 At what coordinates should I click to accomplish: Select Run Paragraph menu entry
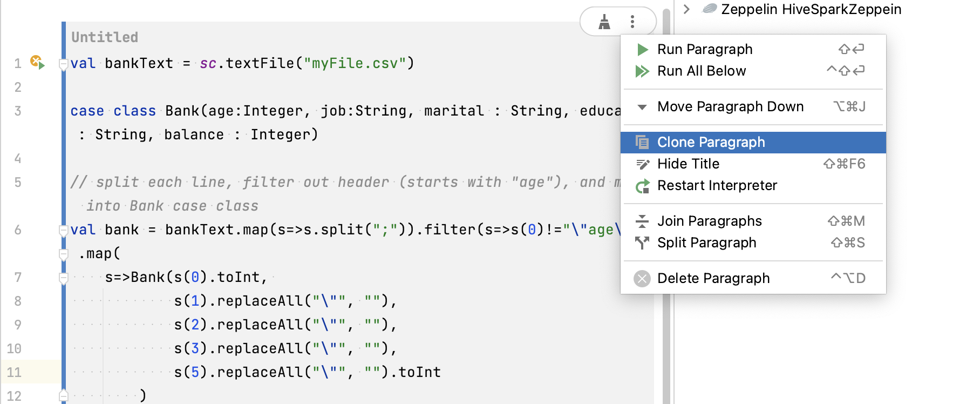(x=753, y=49)
